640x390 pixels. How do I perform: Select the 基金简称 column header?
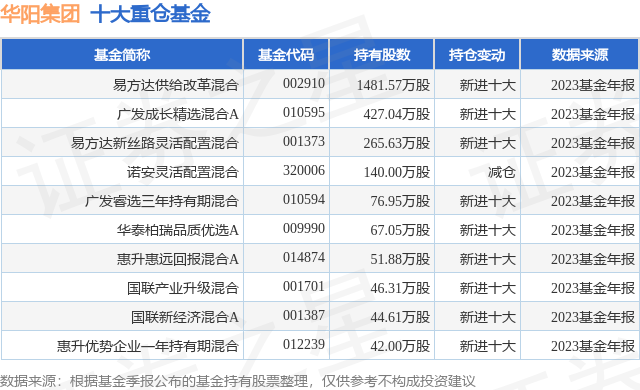tap(122, 54)
